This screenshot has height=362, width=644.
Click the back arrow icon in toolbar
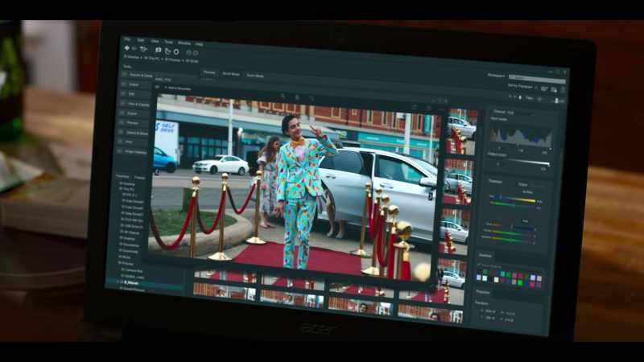point(127,48)
